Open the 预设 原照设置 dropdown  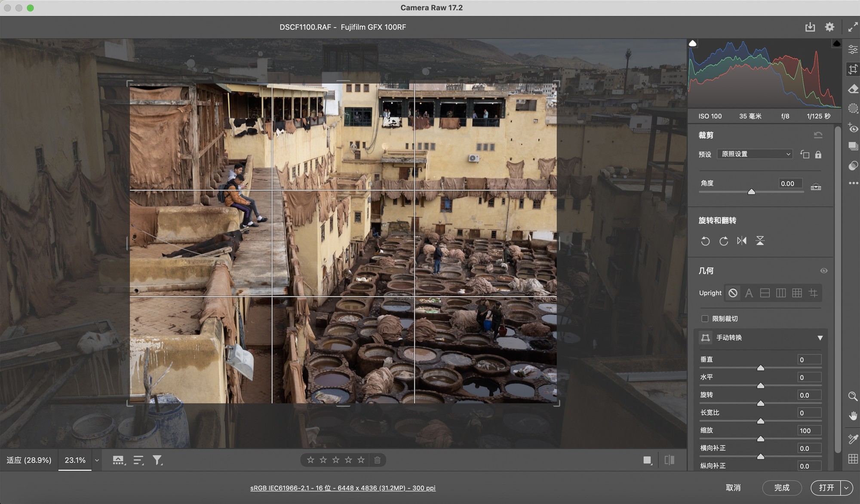click(755, 154)
